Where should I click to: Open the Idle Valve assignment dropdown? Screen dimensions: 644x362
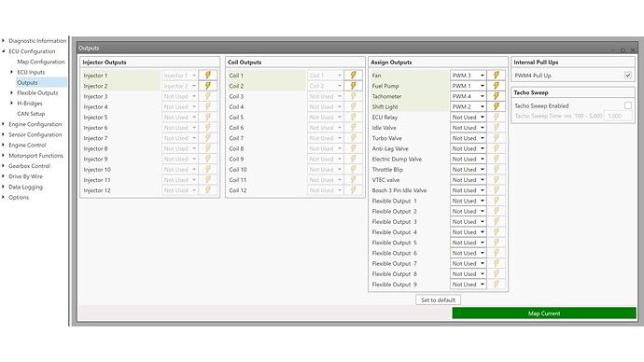point(469,128)
